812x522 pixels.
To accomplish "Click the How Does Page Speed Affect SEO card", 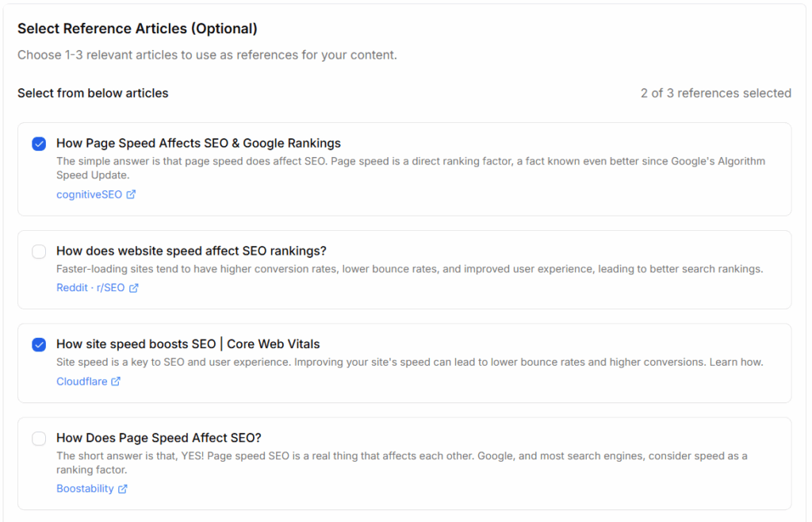I will (404, 463).
